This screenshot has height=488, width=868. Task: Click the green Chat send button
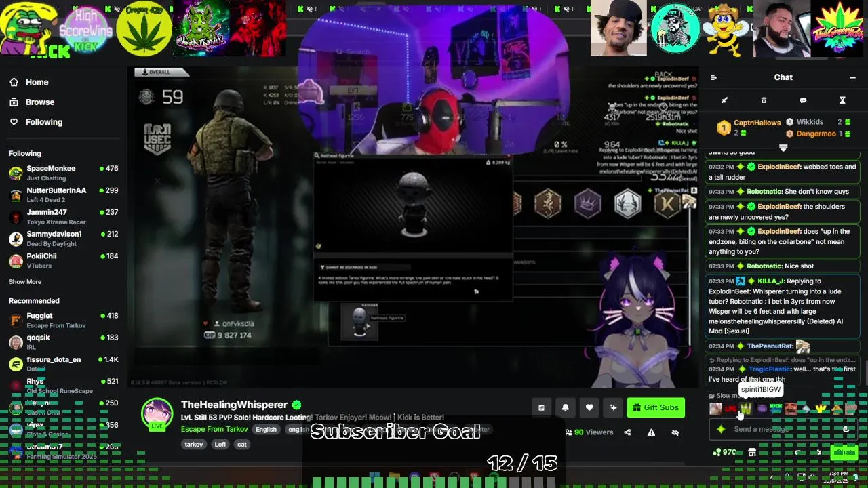point(844,452)
